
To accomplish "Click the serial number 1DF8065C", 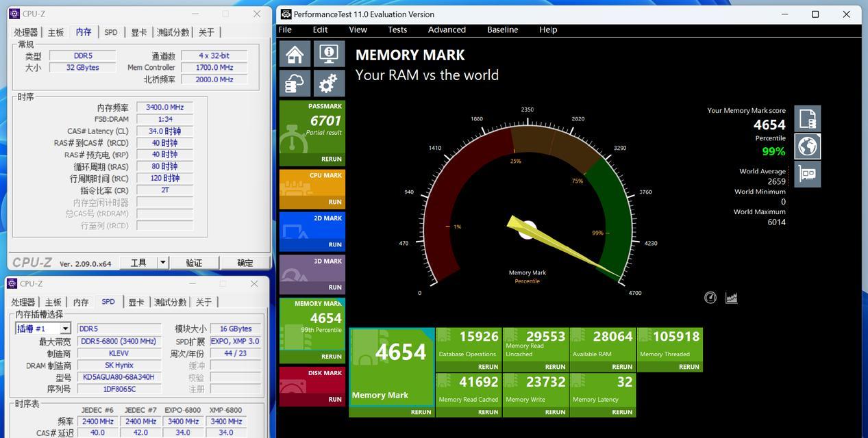I will coord(119,389).
